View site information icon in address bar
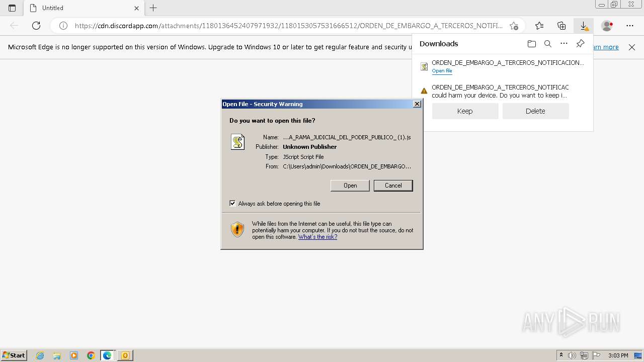 coord(63,26)
